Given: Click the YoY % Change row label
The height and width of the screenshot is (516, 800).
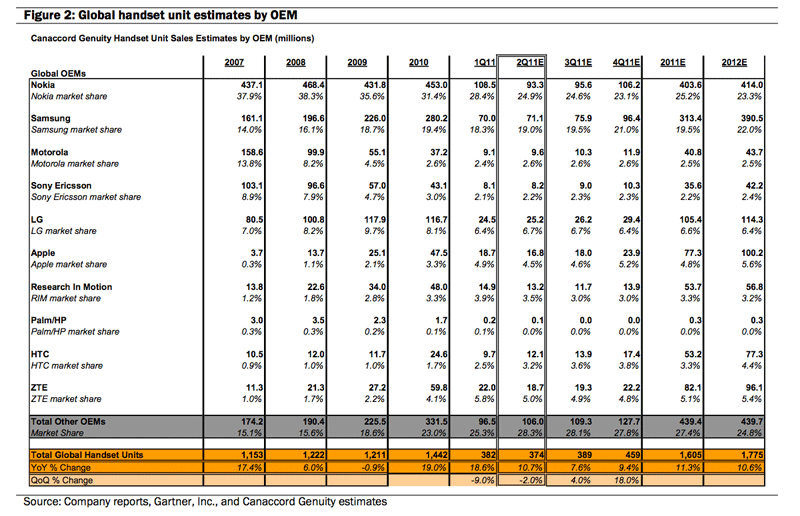Looking at the screenshot, I should click(61, 468).
